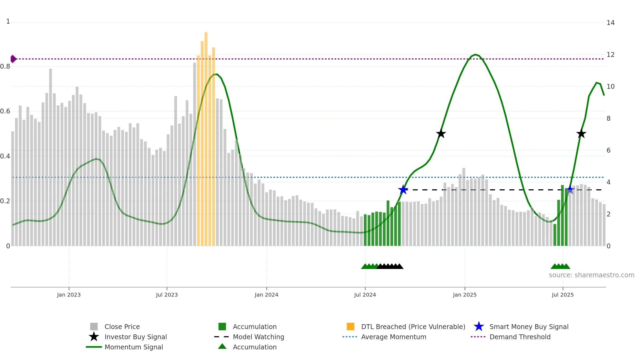Toggle the green triangle Accumulation legend entry
Viewport: 644px width, 362px height.
point(247,347)
